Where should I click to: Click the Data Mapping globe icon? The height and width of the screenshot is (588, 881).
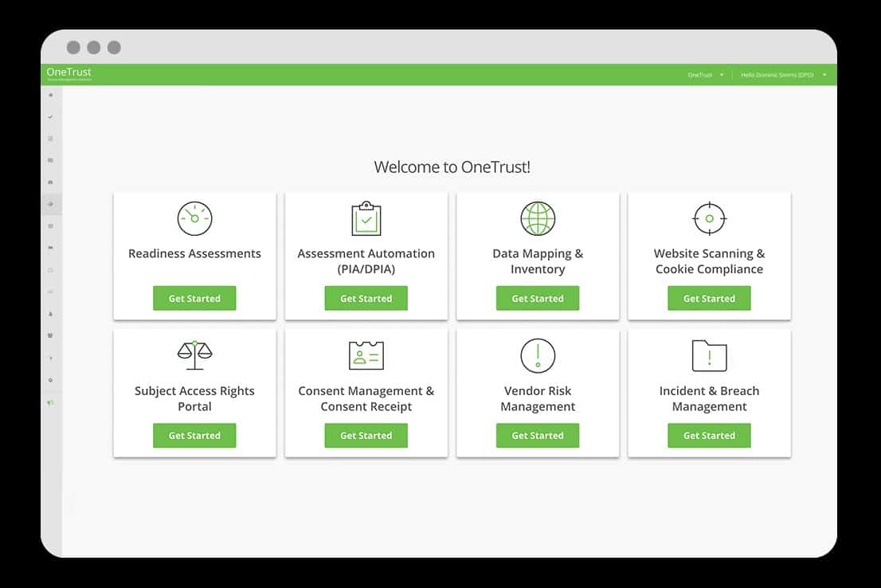point(538,218)
